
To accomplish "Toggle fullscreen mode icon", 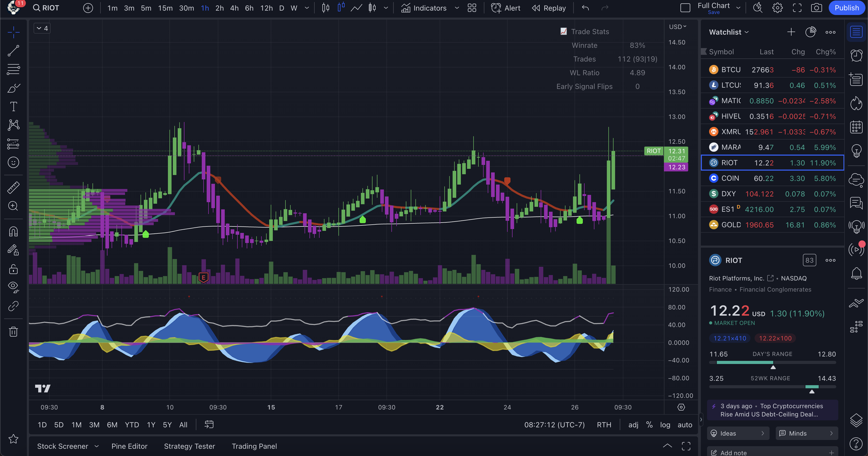I will (x=797, y=8).
